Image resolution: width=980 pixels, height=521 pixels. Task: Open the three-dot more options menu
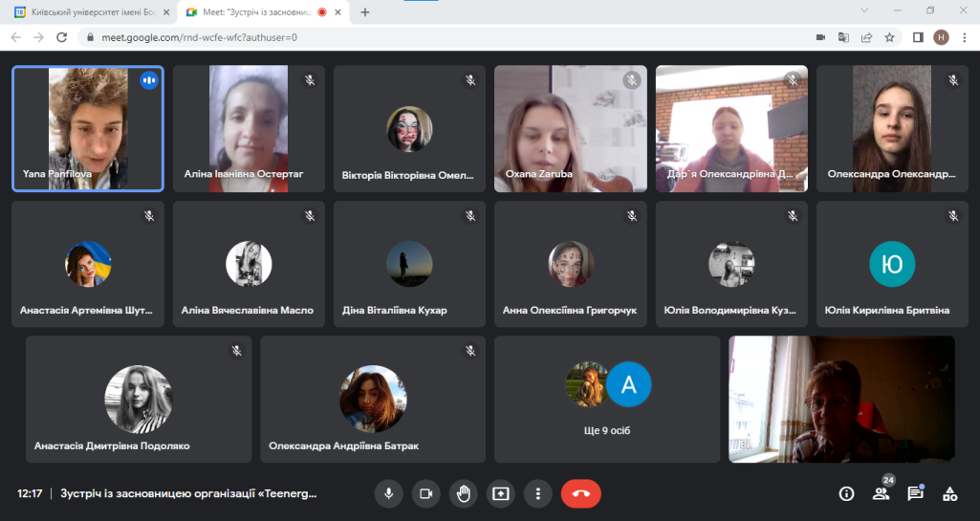point(538,493)
